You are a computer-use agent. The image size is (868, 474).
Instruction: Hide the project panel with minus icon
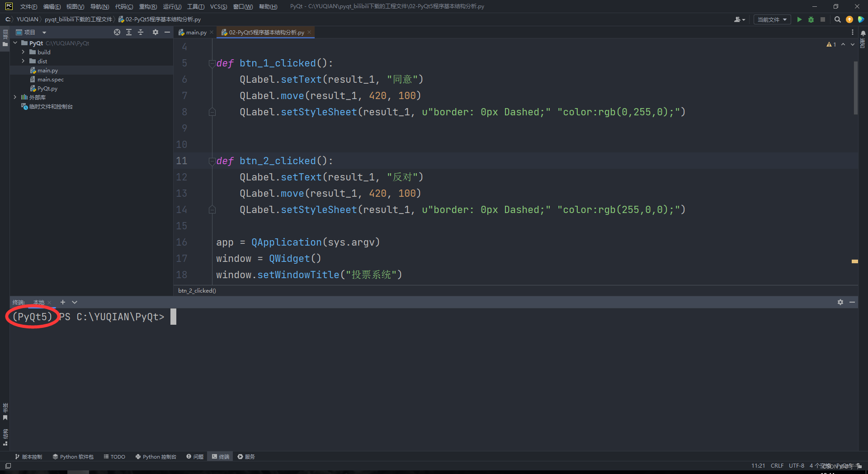[x=167, y=32]
